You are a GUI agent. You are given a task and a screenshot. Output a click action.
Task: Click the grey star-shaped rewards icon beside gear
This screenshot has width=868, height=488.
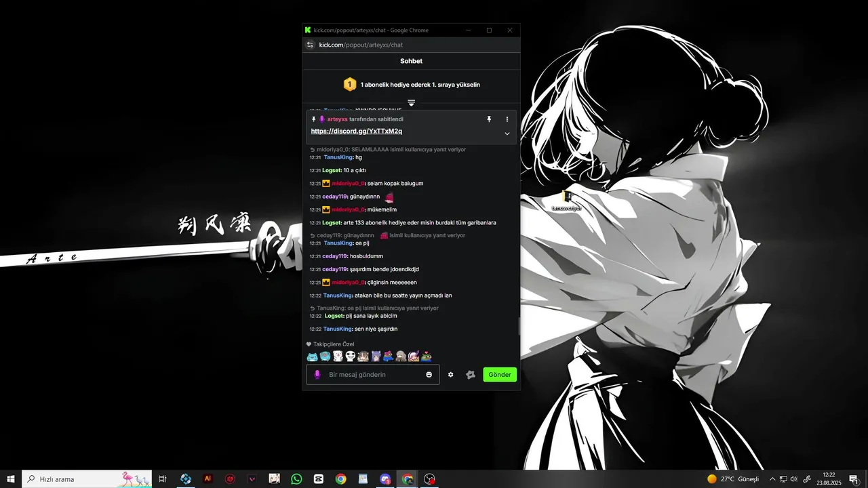click(470, 374)
